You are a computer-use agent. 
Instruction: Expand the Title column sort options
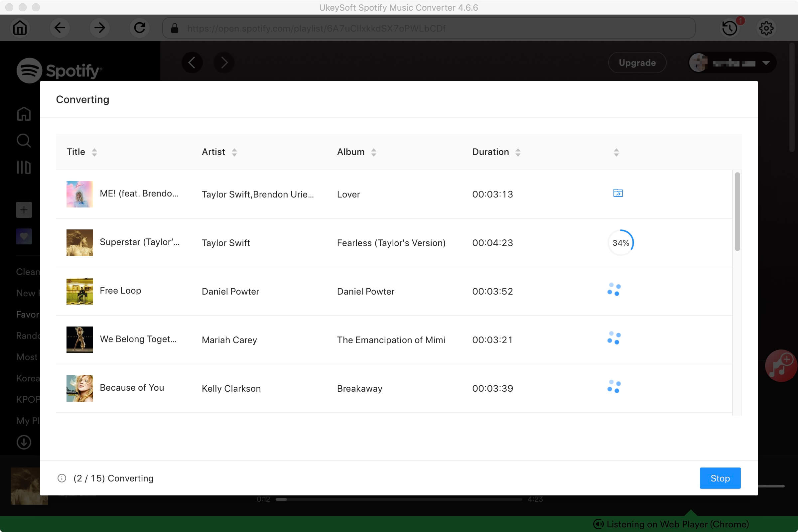94,152
